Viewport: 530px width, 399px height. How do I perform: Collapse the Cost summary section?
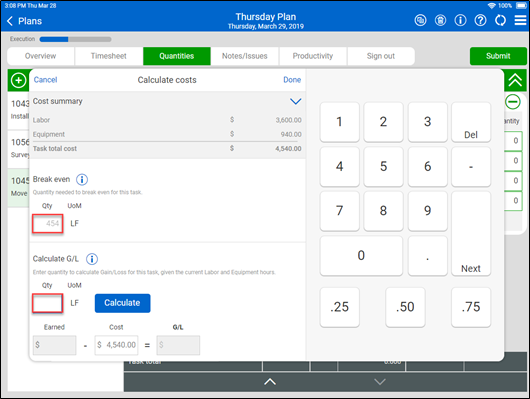point(295,101)
